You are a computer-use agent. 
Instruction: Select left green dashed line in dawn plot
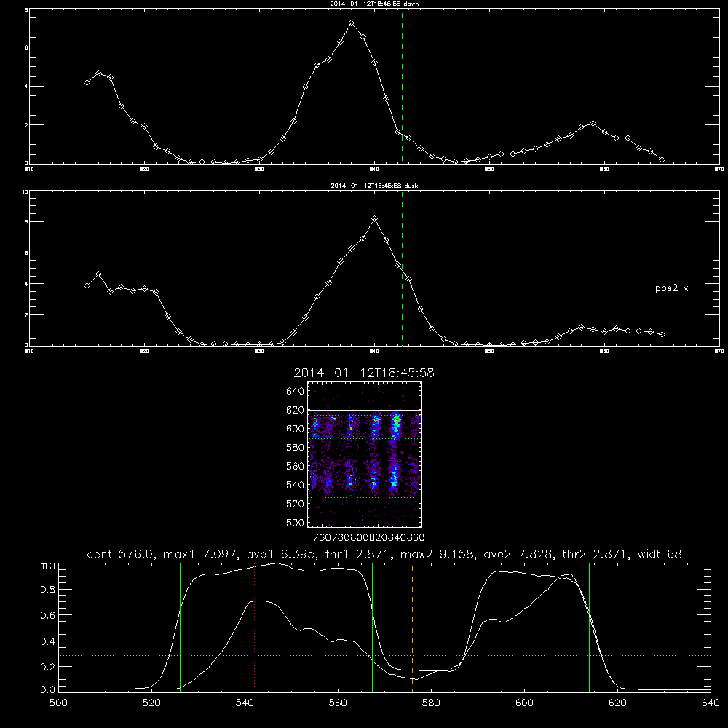(232, 87)
